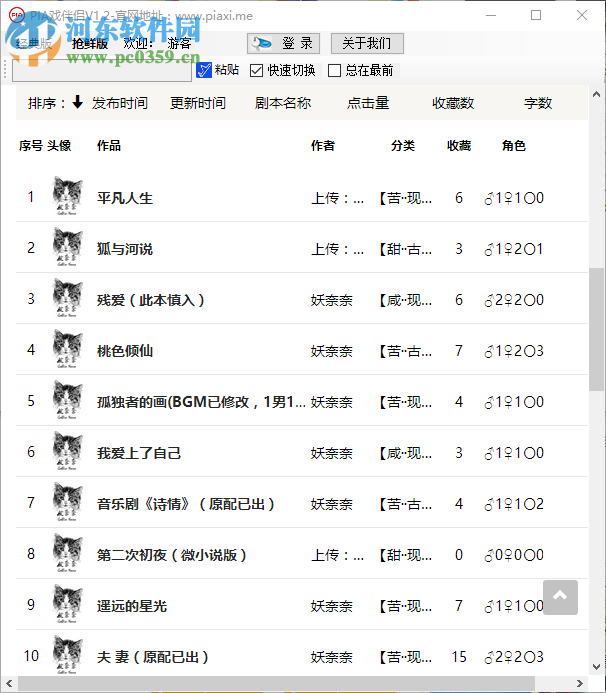The width and height of the screenshot is (606, 693).
Task: Click the 作品 column header
Action: click(109, 145)
